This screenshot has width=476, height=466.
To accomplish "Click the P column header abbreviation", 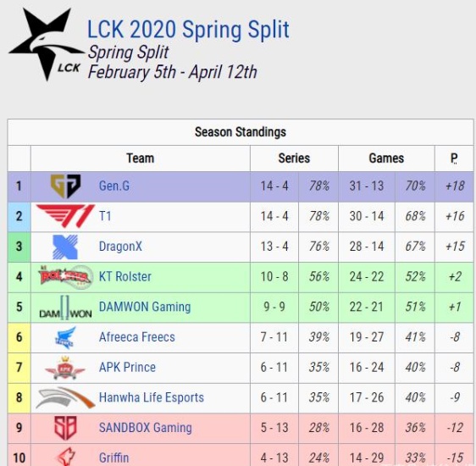I will pyautogui.click(x=454, y=158).
